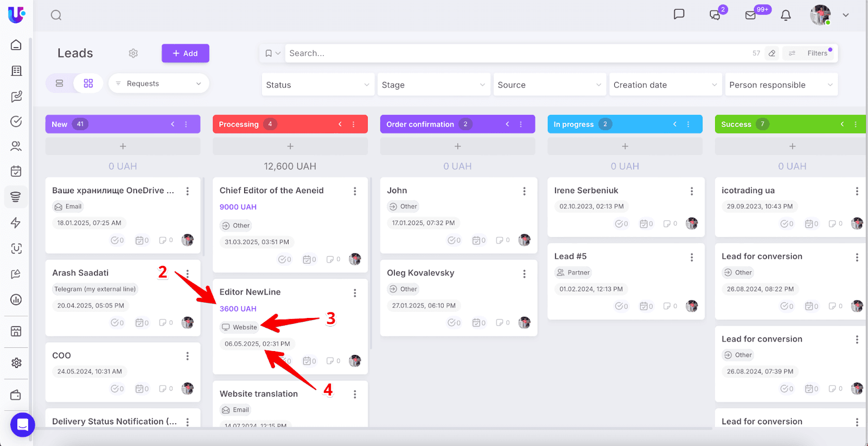Open the mail inbox with 99+ badge
The image size is (868, 446).
tap(751, 15)
